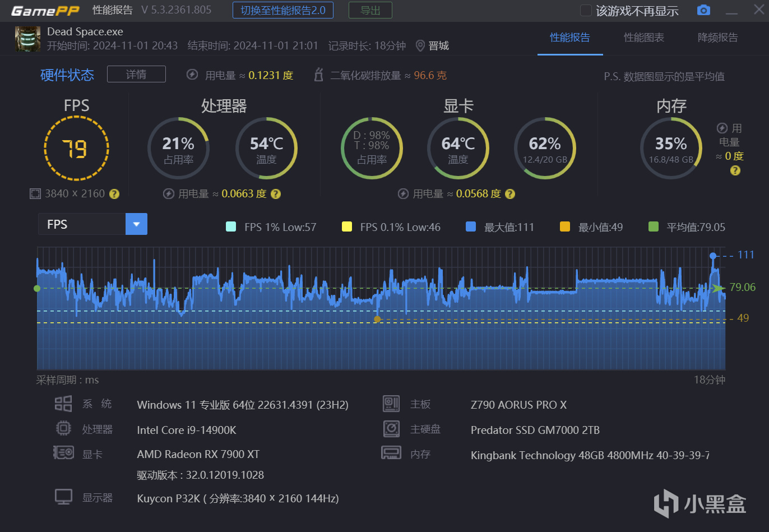
Task: Click the power icon beside 用电量 0.0568 度
Action: (403, 194)
